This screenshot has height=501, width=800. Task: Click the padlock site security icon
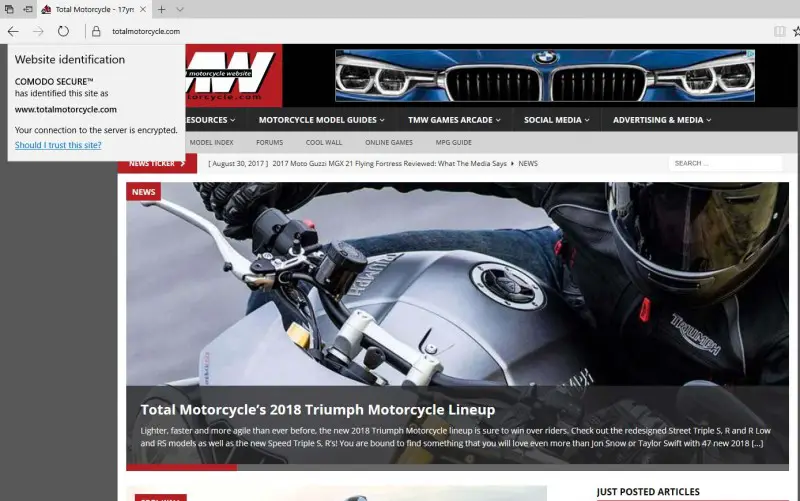click(96, 31)
